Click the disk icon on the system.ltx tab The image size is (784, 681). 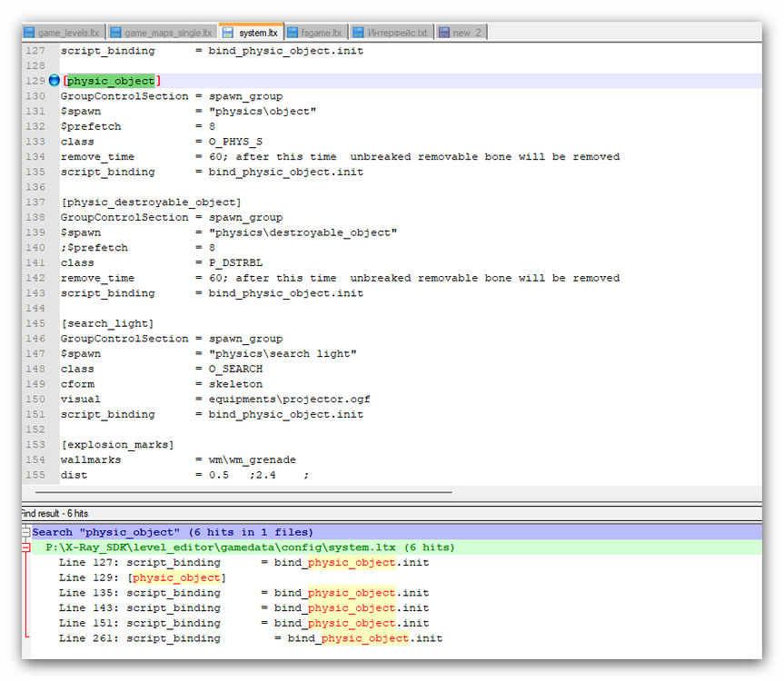tap(228, 33)
